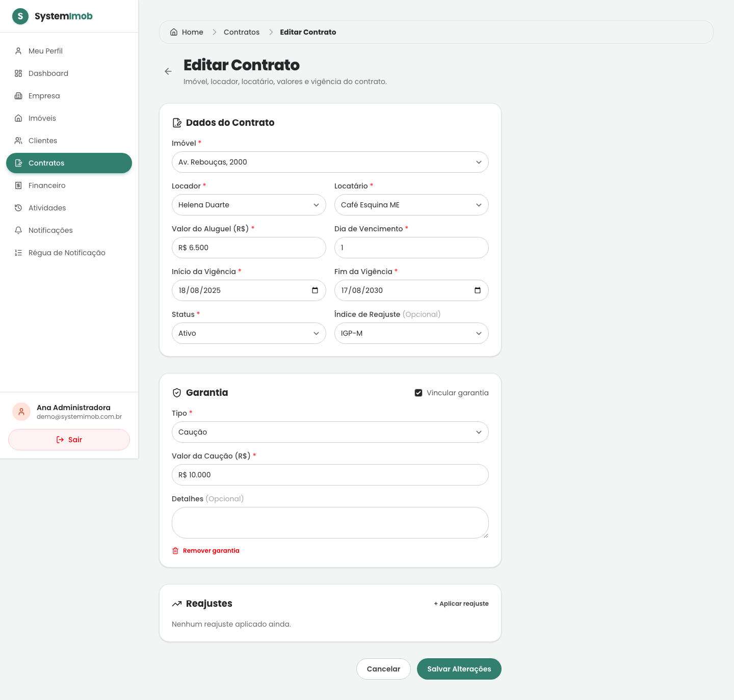Click the Financeiro receipt icon
734x700 pixels.
coord(18,185)
